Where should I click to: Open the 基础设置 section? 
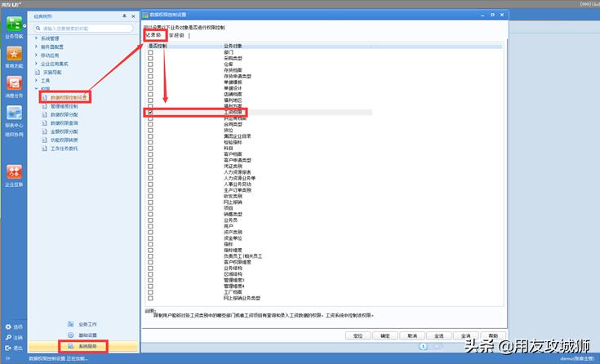(x=87, y=335)
